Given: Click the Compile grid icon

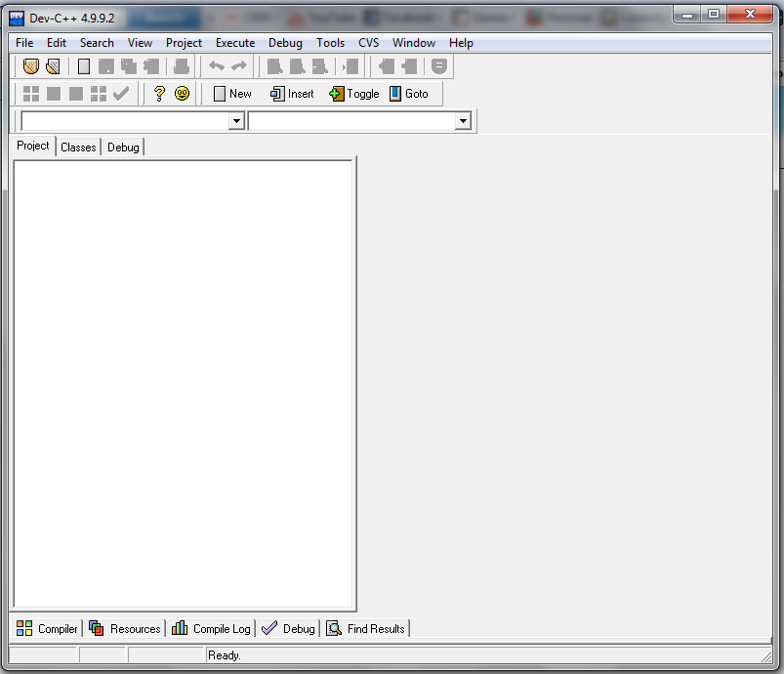Looking at the screenshot, I should point(31,94).
